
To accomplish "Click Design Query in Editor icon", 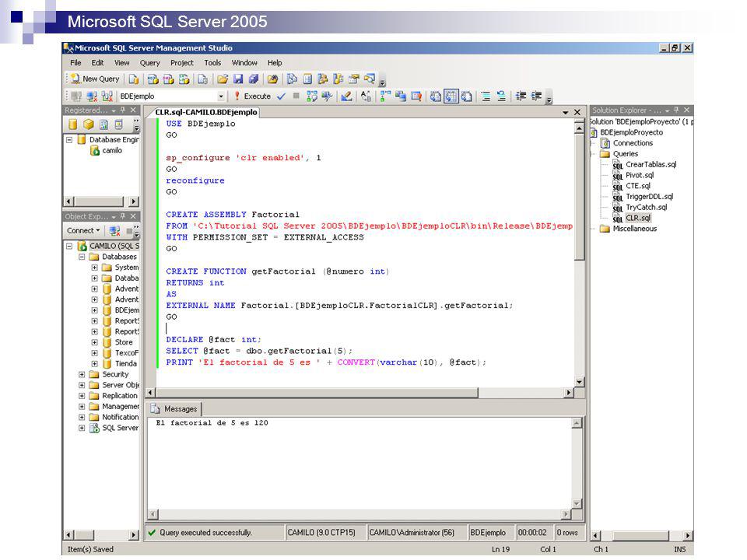I will [x=346, y=96].
